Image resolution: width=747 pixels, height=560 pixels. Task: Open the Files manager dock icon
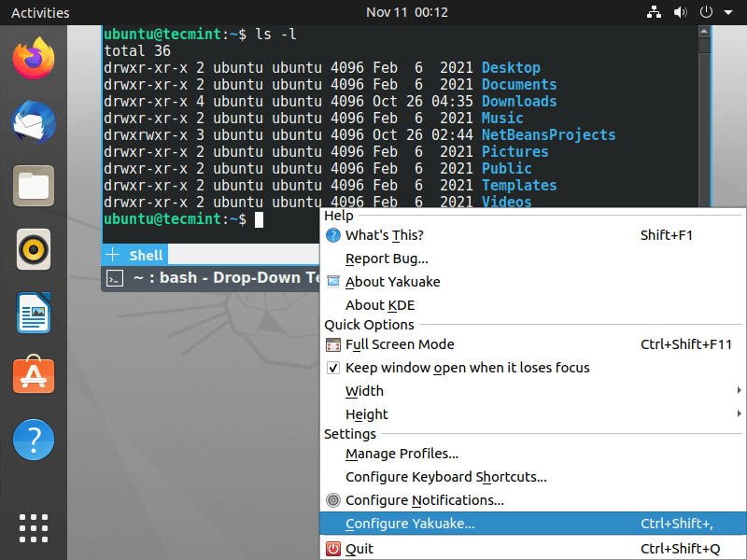click(34, 186)
